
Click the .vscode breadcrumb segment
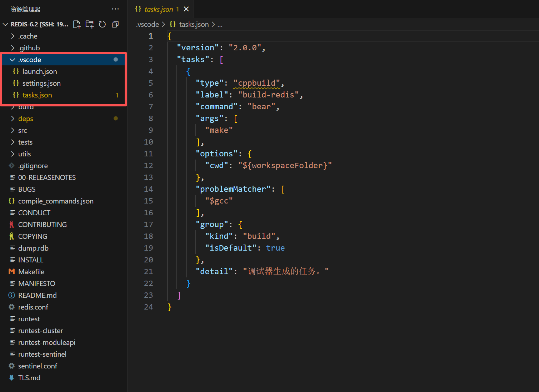(x=148, y=24)
